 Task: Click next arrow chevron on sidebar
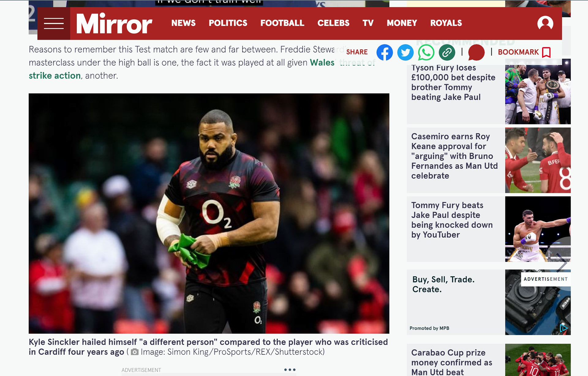click(x=561, y=262)
